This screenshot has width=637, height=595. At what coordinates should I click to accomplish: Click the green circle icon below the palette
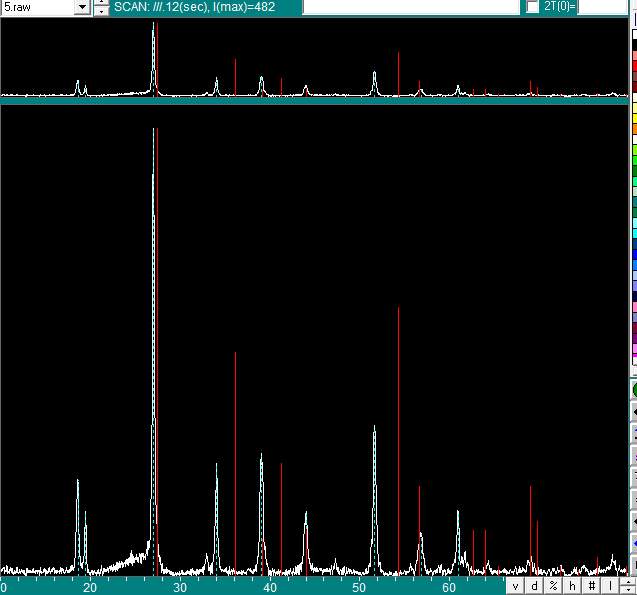point(635,390)
